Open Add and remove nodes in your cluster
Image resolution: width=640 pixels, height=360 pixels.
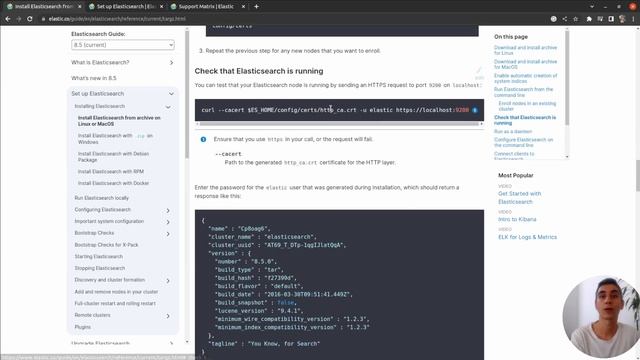tap(116, 292)
